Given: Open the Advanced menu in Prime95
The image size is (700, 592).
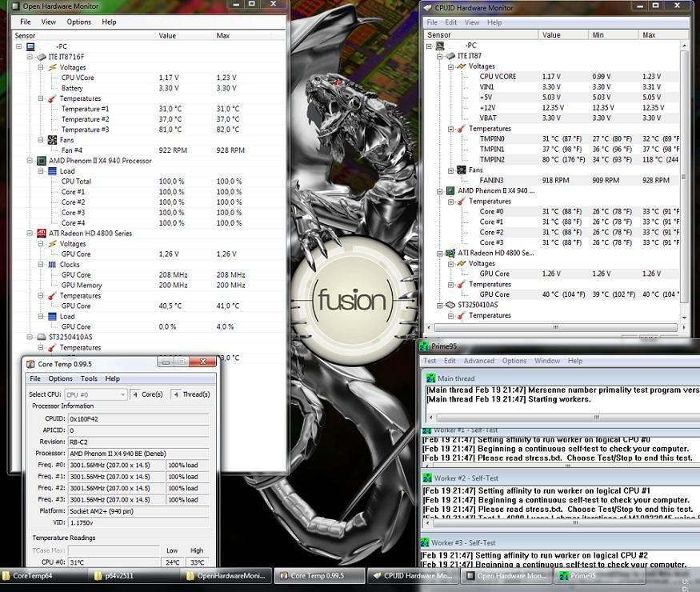Looking at the screenshot, I should 479,361.
